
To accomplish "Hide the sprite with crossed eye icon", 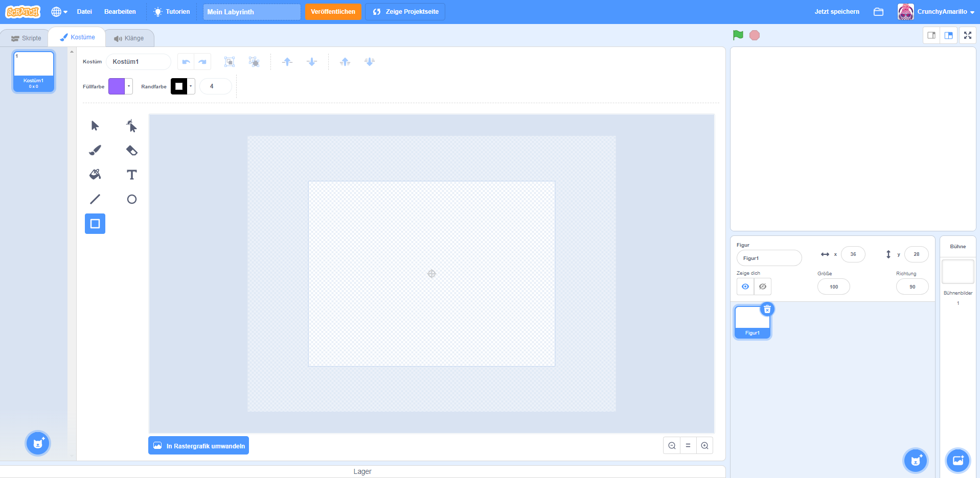I will (x=763, y=286).
